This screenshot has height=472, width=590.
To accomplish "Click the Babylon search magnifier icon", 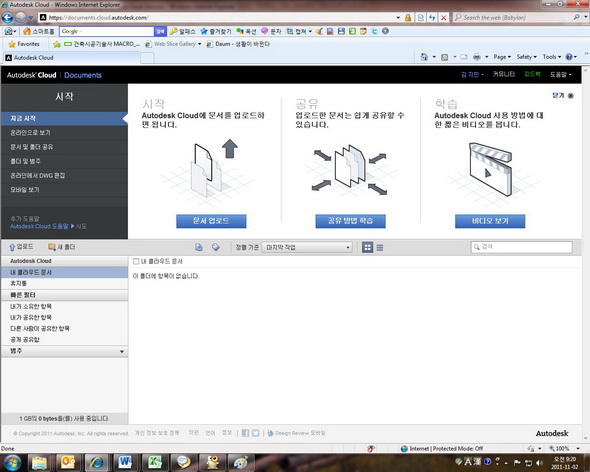I will [576, 17].
